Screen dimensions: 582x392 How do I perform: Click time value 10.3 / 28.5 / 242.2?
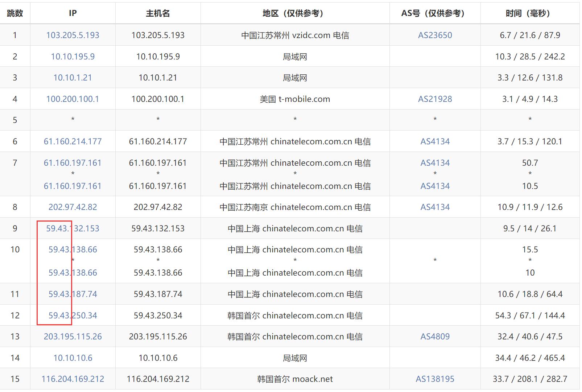coord(530,57)
